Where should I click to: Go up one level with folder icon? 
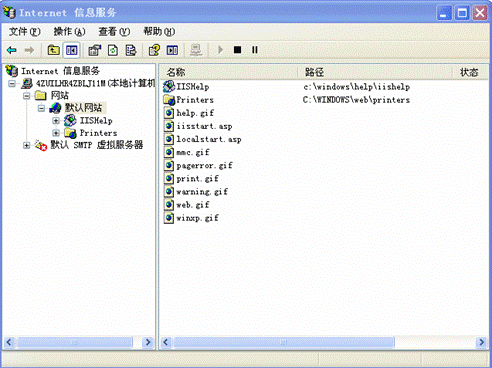coord(53,50)
